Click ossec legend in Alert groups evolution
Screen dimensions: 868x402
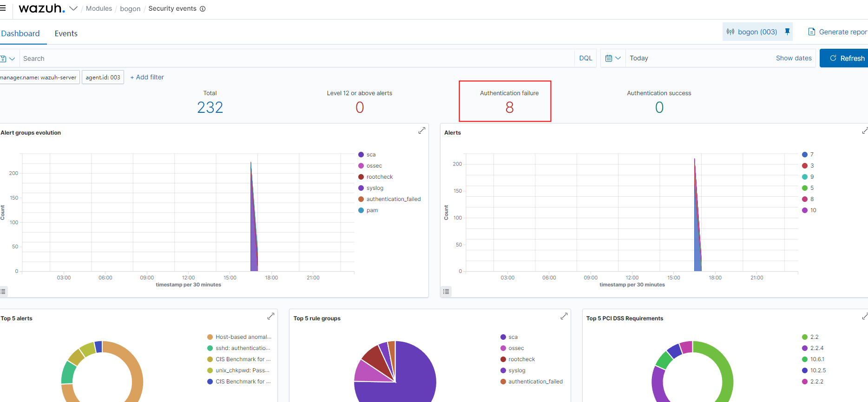(370, 166)
